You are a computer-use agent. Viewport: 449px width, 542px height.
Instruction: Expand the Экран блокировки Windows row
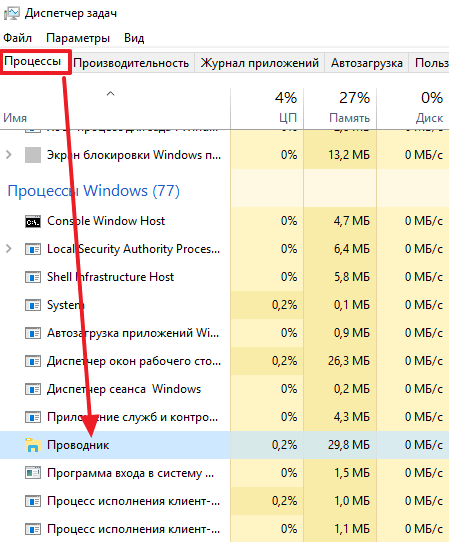[x=9, y=155]
